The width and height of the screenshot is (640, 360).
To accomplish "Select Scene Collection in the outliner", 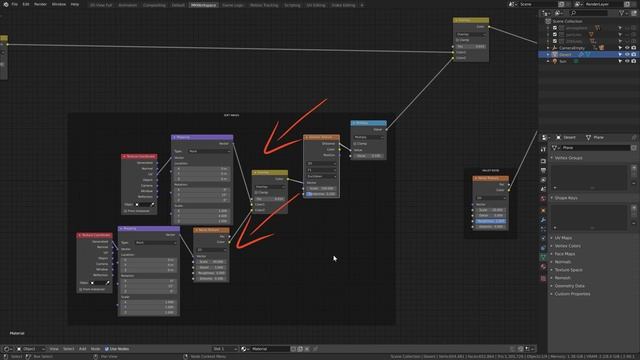I will tap(567, 21).
